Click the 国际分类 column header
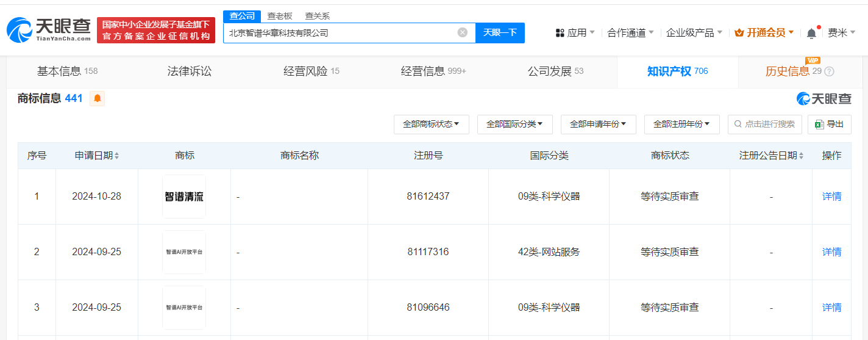Screen dimensions: 868x340 pyautogui.click(x=549, y=156)
